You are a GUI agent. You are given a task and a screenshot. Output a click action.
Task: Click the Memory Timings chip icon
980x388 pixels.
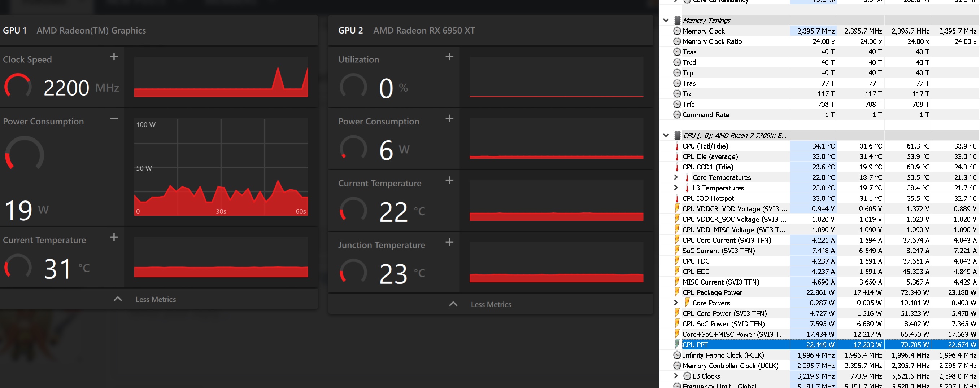pos(677,20)
